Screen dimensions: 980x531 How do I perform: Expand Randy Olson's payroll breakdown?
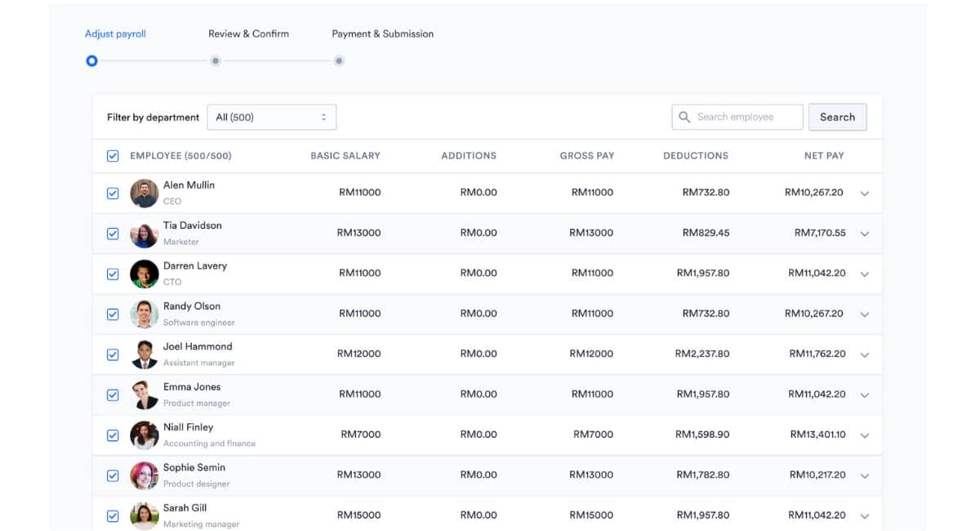tap(864, 314)
